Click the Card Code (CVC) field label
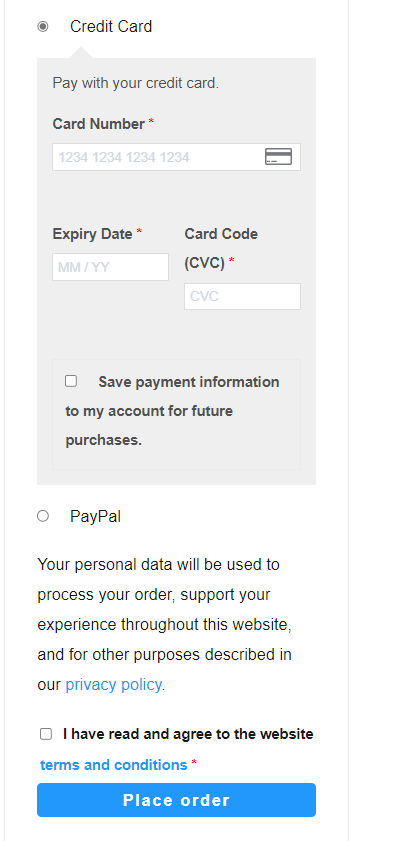Viewport: 398px width, 841px height. tap(221, 248)
